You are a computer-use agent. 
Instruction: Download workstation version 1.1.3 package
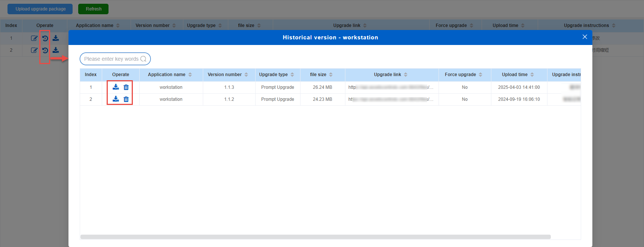(x=116, y=87)
